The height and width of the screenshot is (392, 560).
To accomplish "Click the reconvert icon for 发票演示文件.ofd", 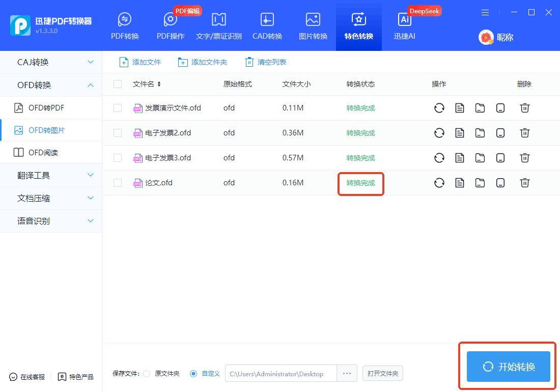I will click(439, 108).
